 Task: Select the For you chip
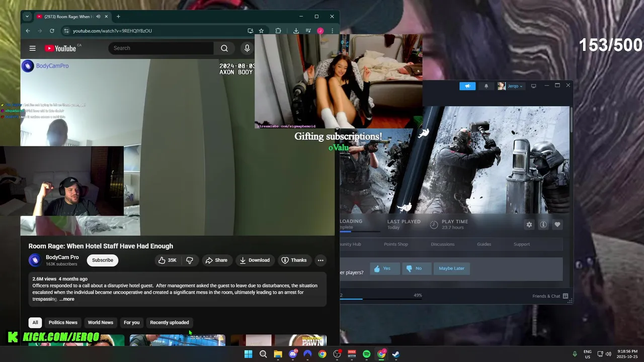[x=132, y=322]
